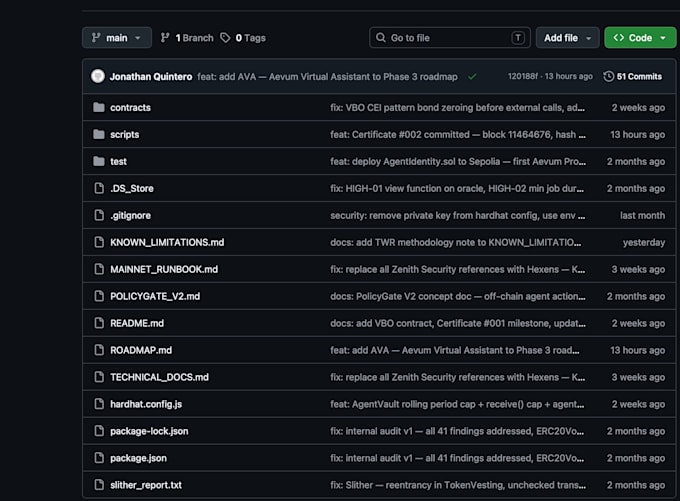Click the file icon beside package-lock.json

pyautogui.click(x=99, y=431)
